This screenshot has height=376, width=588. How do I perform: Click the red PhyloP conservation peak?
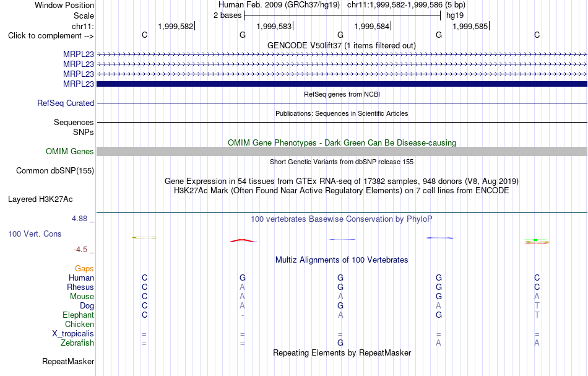click(243, 240)
